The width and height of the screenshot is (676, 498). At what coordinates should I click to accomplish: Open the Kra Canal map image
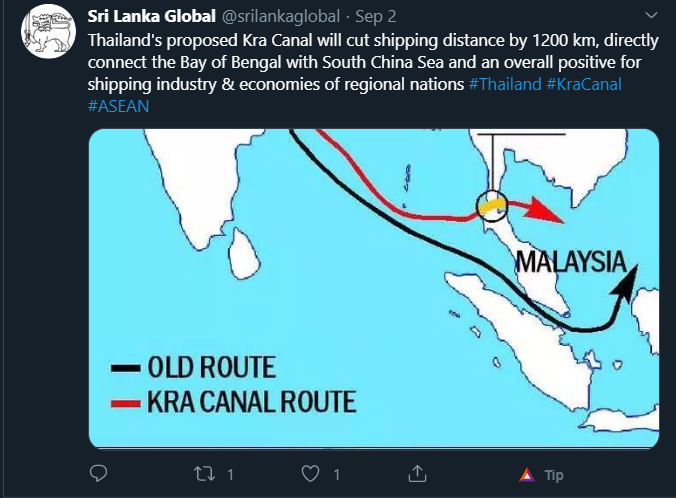[374, 288]
